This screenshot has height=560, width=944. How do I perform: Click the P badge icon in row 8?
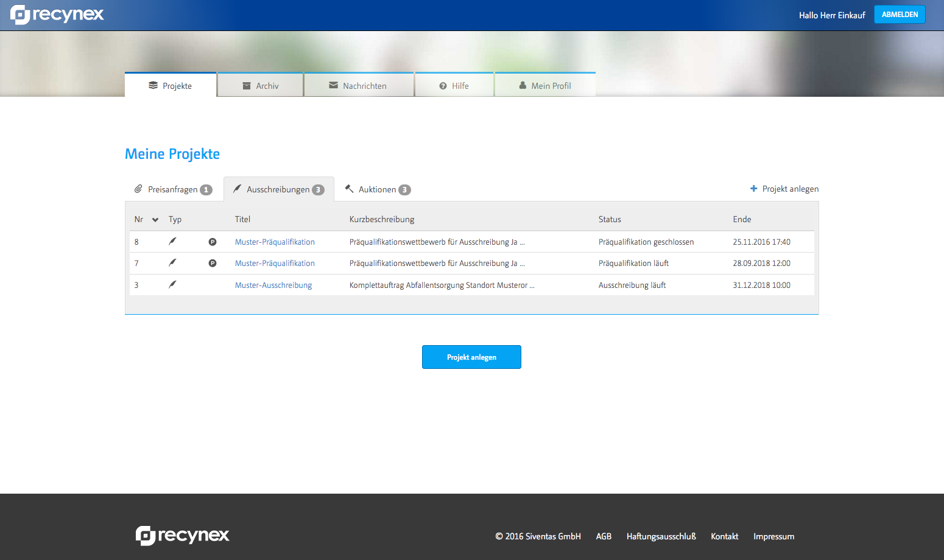tap(213, 242)
